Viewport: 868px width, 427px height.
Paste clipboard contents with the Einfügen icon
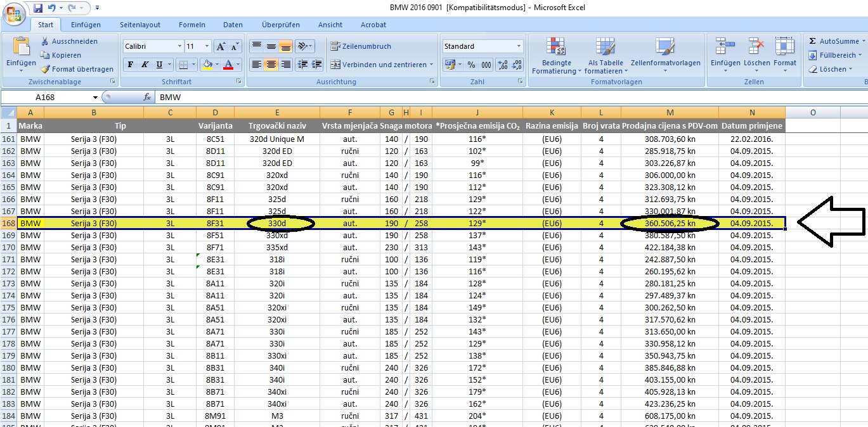click(21, 47)
